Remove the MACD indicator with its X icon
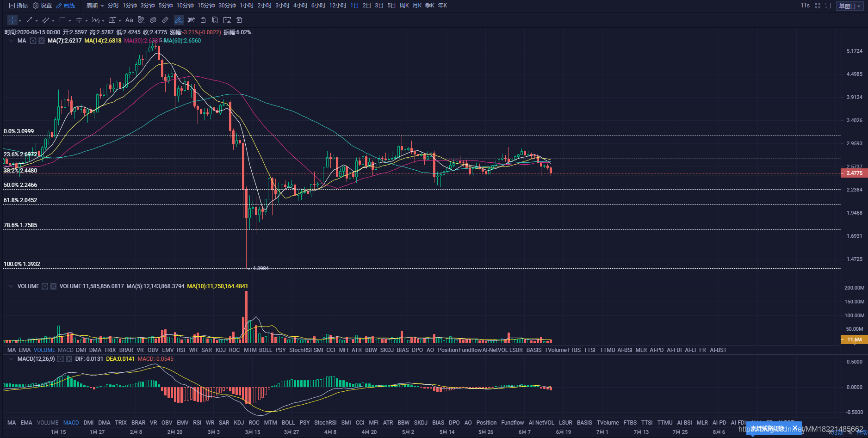The image size is (868, 438). pos(69,359)
